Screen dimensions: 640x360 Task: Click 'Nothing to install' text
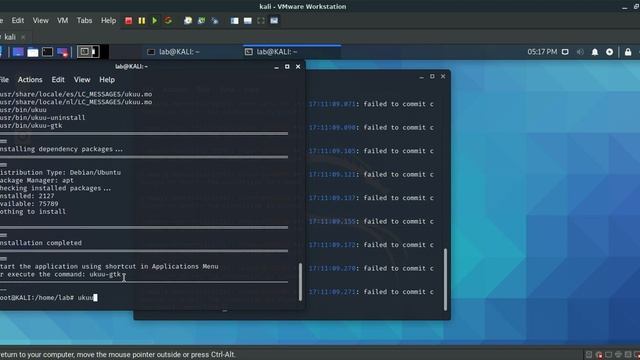tap(33, 211)
